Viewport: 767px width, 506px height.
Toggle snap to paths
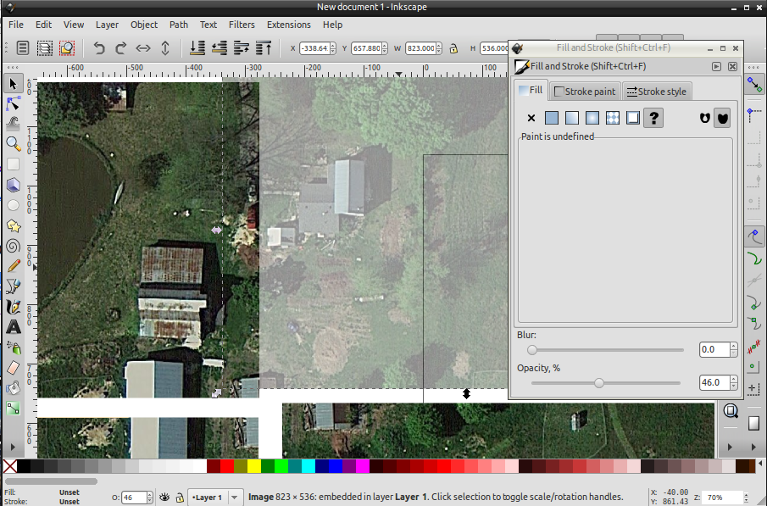tap(754, 258)
